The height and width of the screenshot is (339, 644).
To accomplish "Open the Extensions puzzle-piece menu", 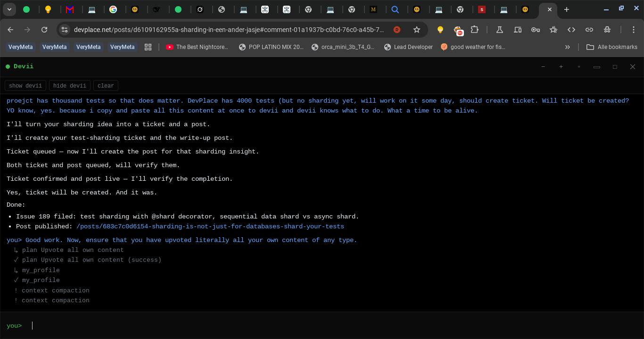I will point(475,30).
